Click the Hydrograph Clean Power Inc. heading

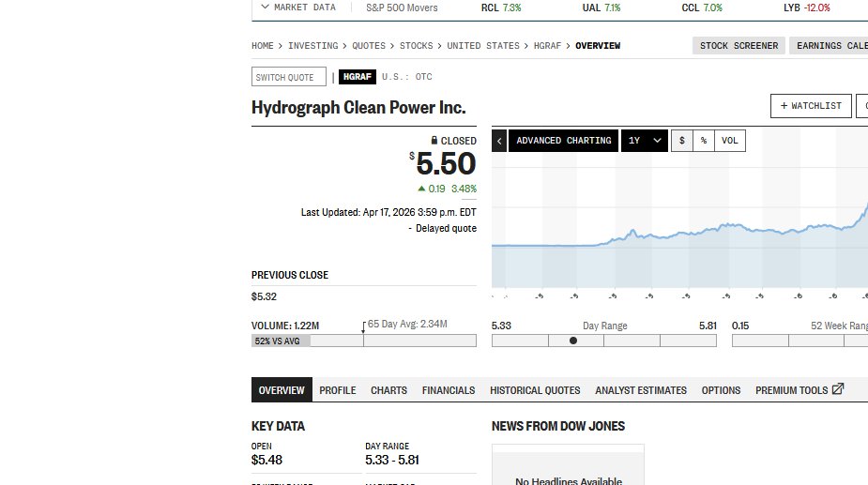tap(358, 107)
